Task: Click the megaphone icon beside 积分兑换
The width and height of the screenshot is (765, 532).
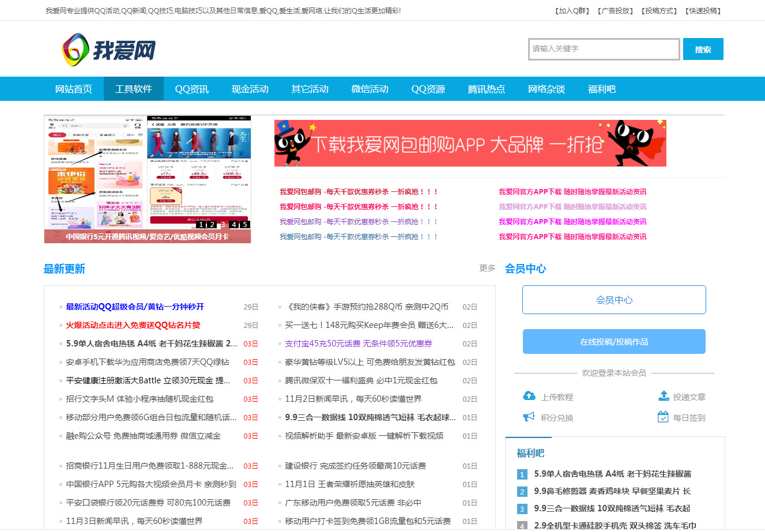Action: [x=529, y=417]
